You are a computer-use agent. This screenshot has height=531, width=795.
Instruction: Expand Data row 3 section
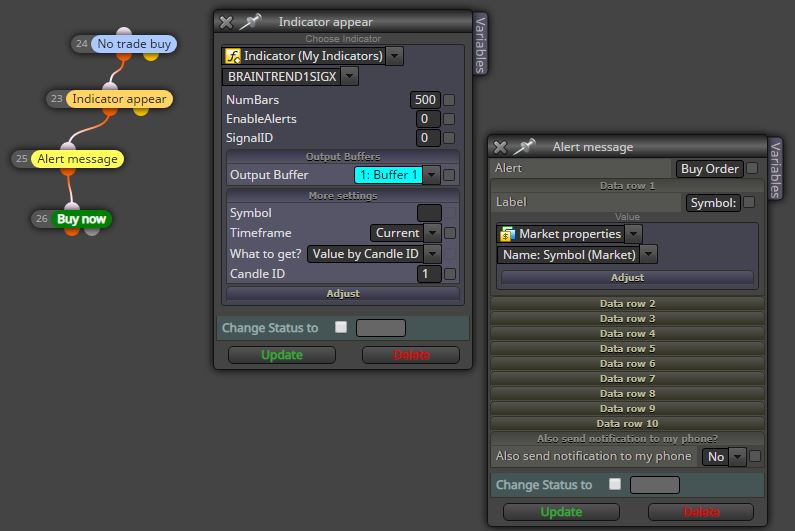627,318
